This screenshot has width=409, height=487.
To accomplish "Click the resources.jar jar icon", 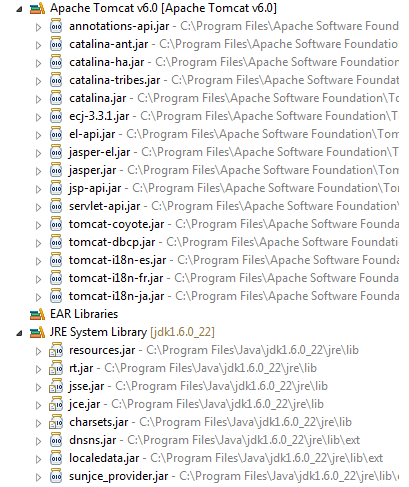I will tap(56, 350).
